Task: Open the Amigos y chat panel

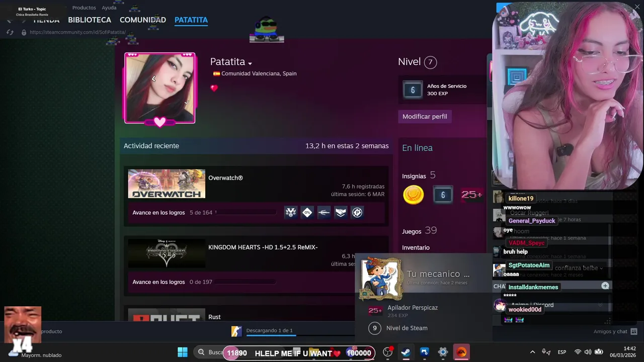Action: pyautogui.click(x=615, y=331)
